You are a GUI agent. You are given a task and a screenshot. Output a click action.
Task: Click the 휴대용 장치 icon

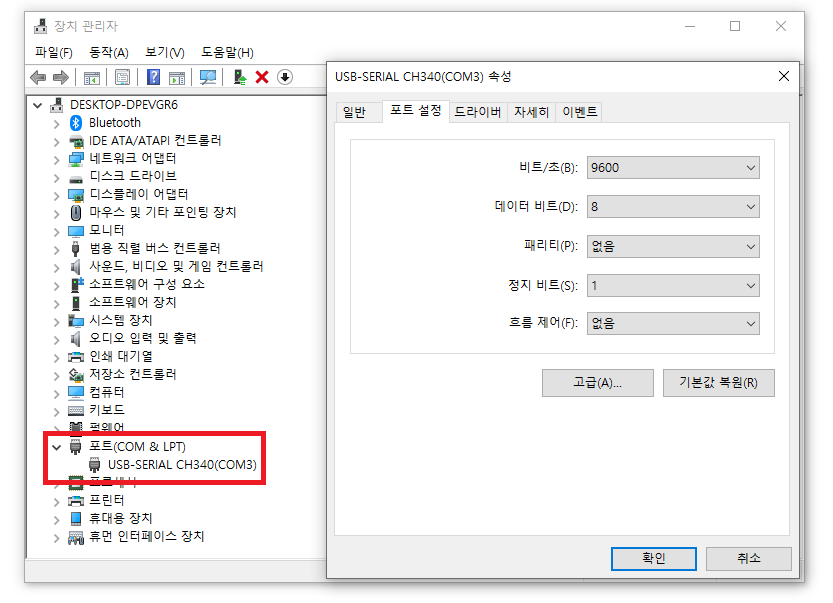[76, 519]
